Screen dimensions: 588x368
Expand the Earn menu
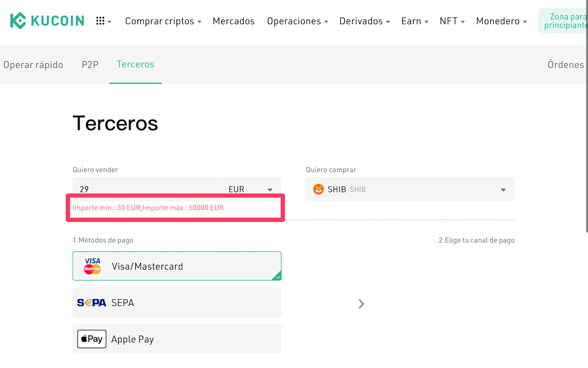tap(415, 21)
